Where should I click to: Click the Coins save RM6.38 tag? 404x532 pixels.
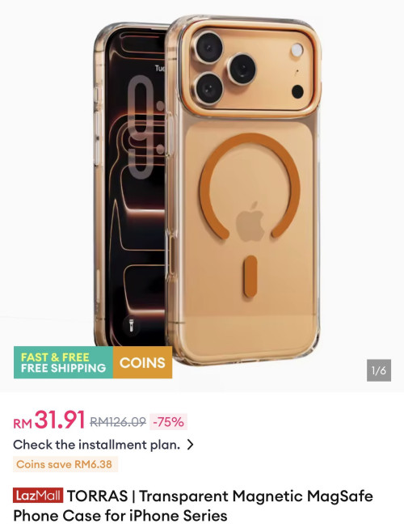coord(65,464)
